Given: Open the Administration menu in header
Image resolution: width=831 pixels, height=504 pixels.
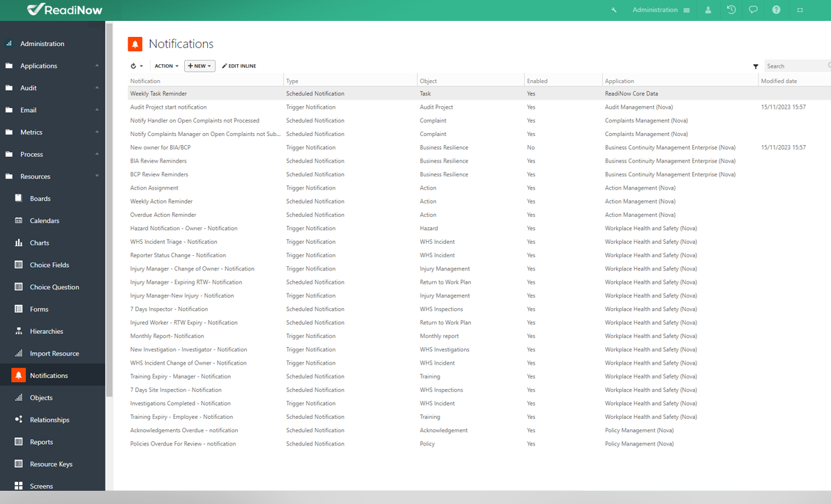Looking at the screenshot, I should pyautogui.click(x=661, y=10).
